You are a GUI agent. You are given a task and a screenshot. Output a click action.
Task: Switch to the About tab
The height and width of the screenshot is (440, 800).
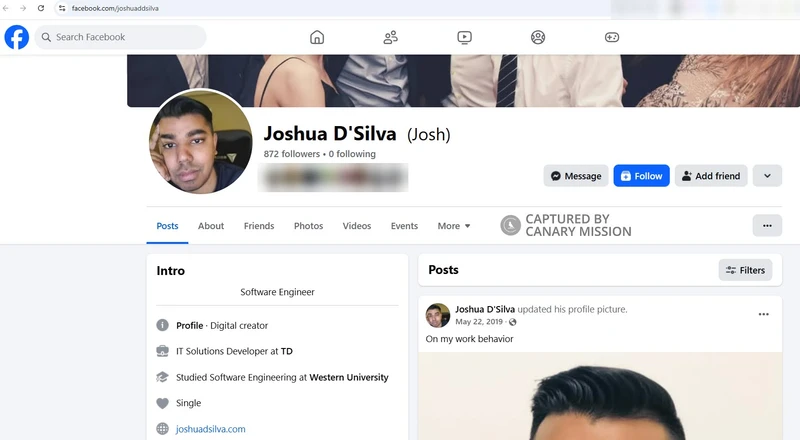pos(211,226)
